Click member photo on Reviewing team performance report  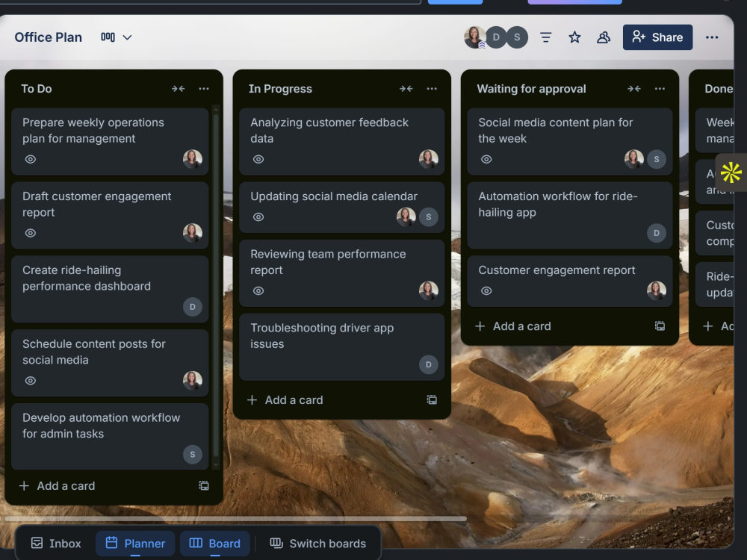pos(428,290)
